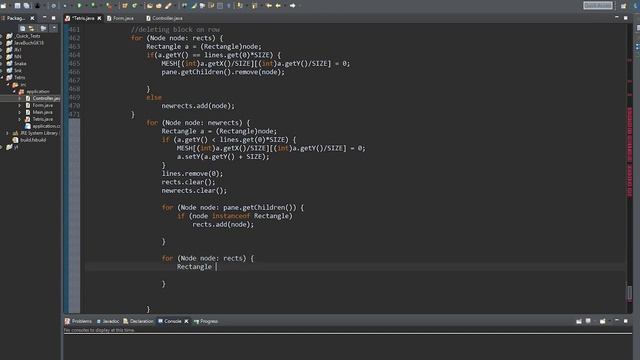Select the build.fxbuild file
This screenshot has height=360, width=640.
tap(33, 140)
